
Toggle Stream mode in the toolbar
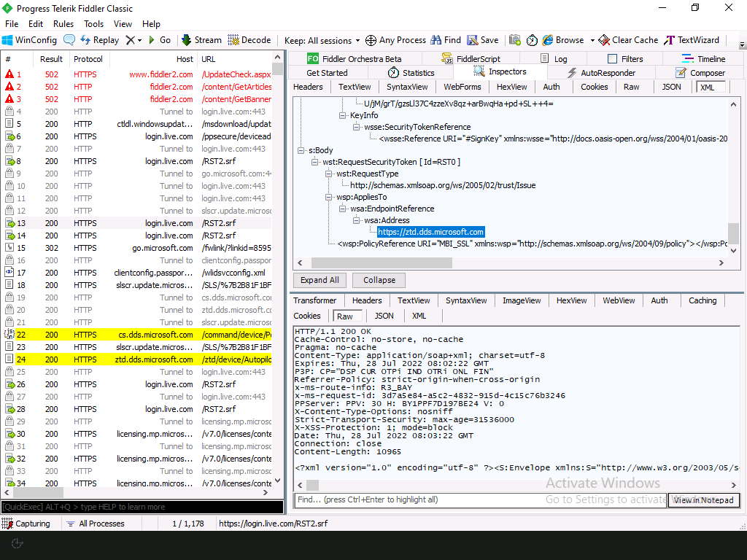point(201,40)
